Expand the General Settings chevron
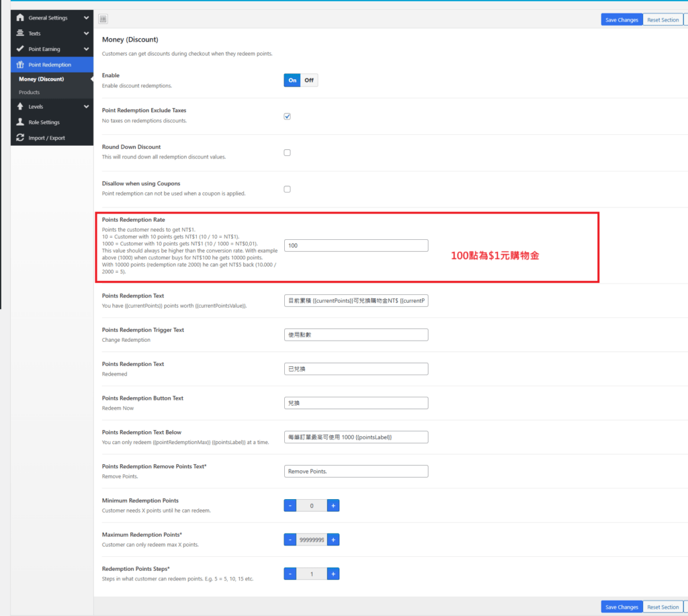 [86, 17]
